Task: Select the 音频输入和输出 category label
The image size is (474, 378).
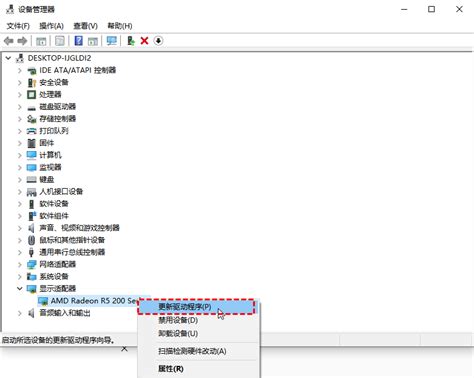Action: (x=65, y=313)
